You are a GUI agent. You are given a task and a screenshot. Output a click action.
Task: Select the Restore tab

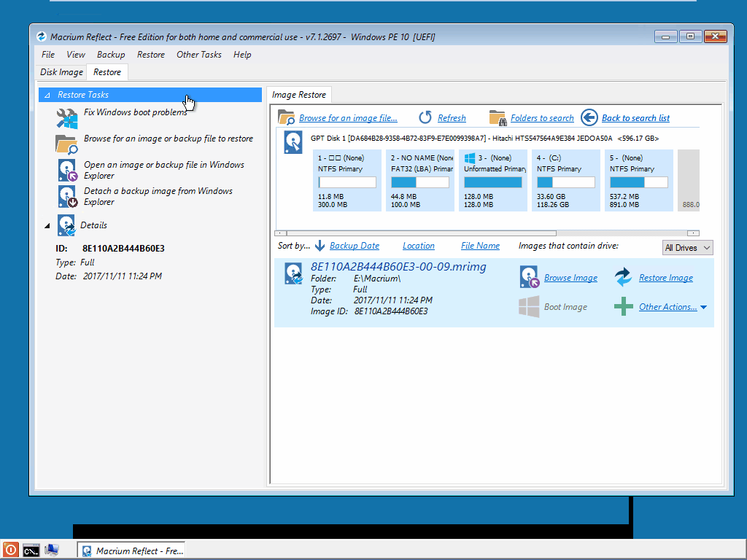pos(107,72)
